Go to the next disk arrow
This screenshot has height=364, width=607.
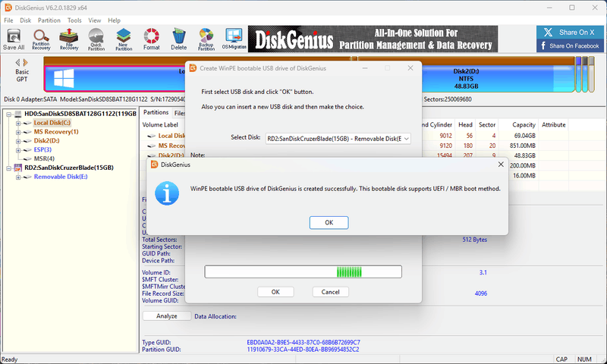tap(26, 62)
